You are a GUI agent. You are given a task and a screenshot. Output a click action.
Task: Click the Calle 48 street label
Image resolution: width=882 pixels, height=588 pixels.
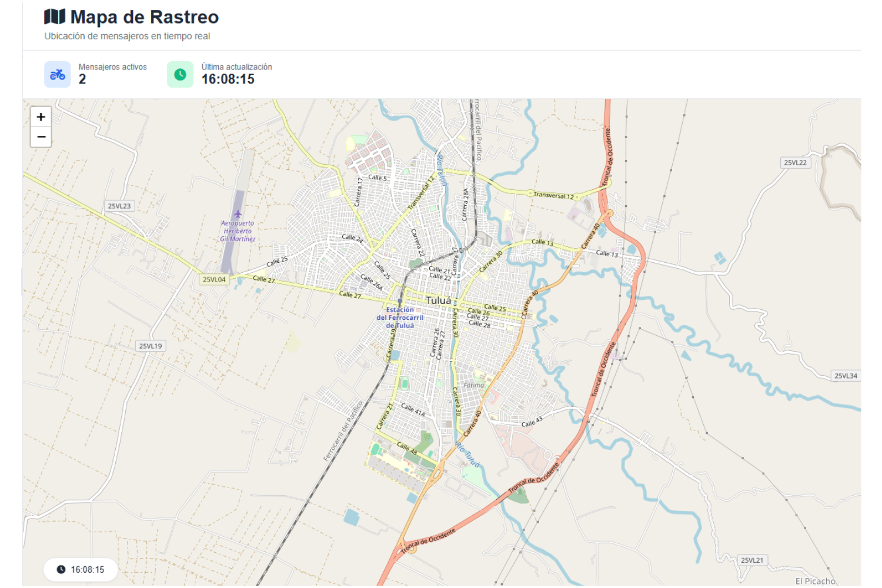tap(407, 448)
